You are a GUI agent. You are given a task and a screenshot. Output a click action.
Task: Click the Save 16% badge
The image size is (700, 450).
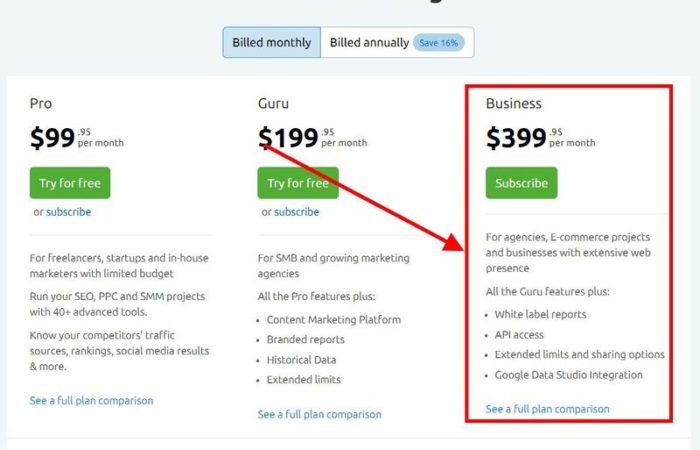click(x=438, y=43)
